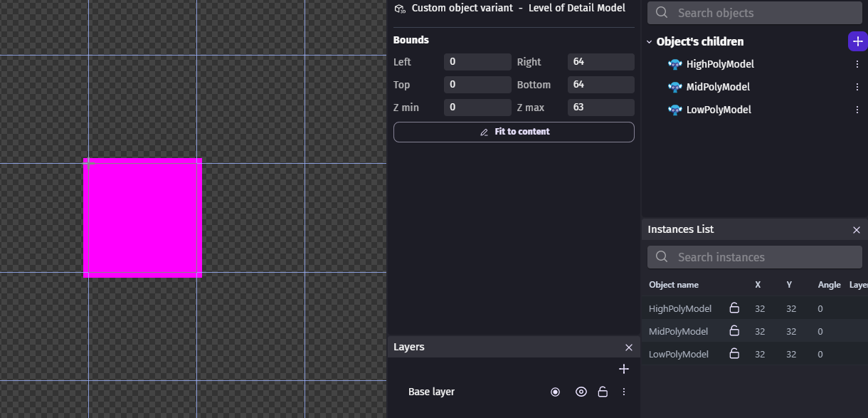This screenshot has height=418, width=868.
Task: Toggle Base layer visibility eye icon
Action: 581,392
